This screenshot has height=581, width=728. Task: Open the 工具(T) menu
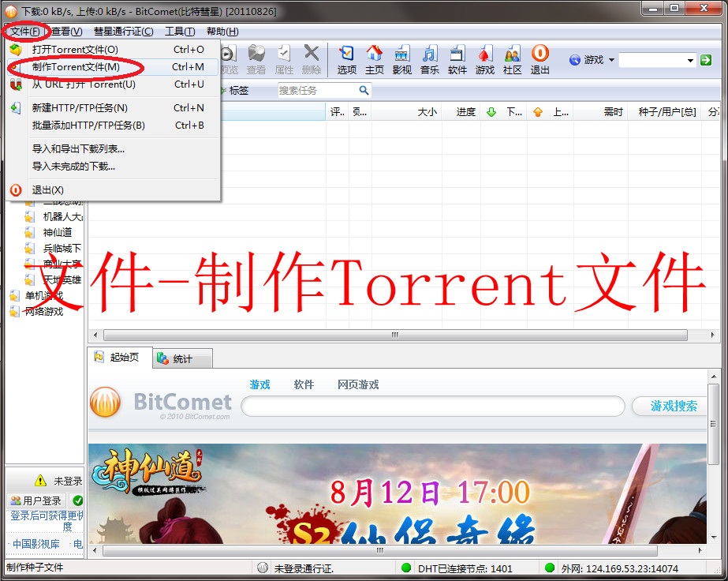180,31
